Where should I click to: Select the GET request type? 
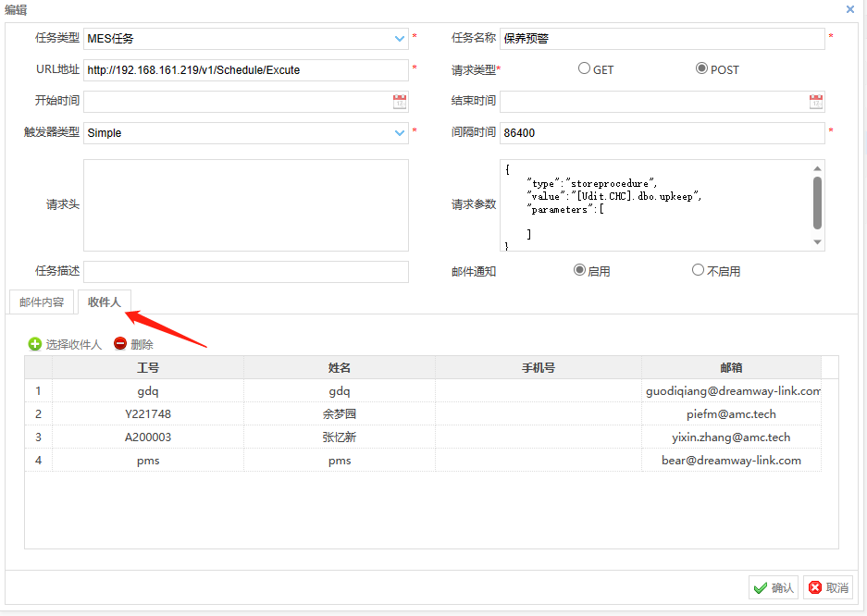(584, 68)
